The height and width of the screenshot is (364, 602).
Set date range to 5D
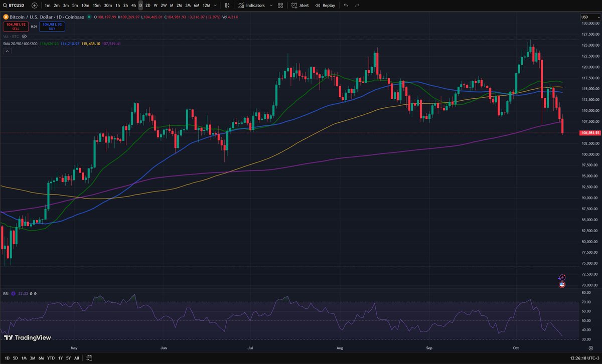coord(15,357)
